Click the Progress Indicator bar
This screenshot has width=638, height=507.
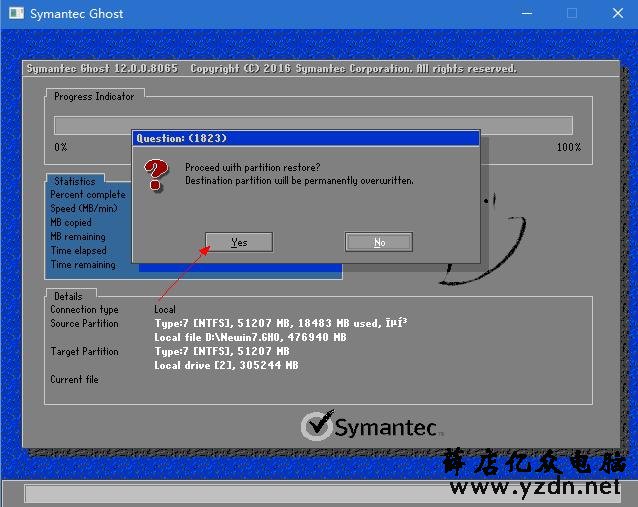pyautogui.click(x=313, y=125)
